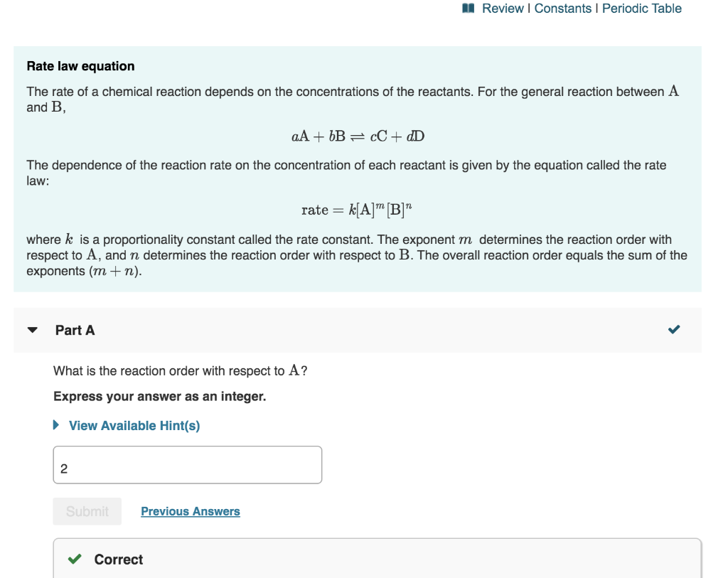Click the answer input field containing 2
Image resolution: width=728 pixels, height=578 pixels.
click(x=187, y=464)
